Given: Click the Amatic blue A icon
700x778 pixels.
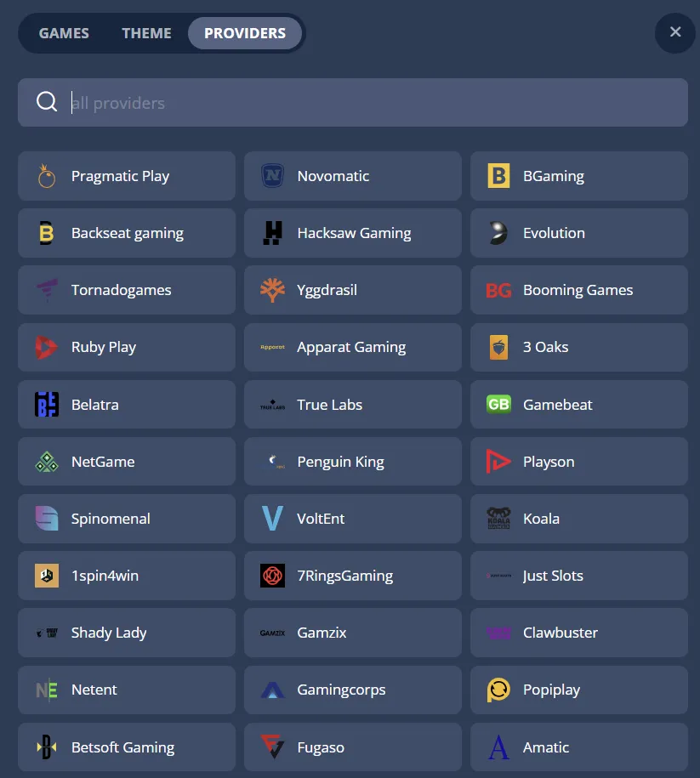Looking at the screenshot, I should click(498, 747).
